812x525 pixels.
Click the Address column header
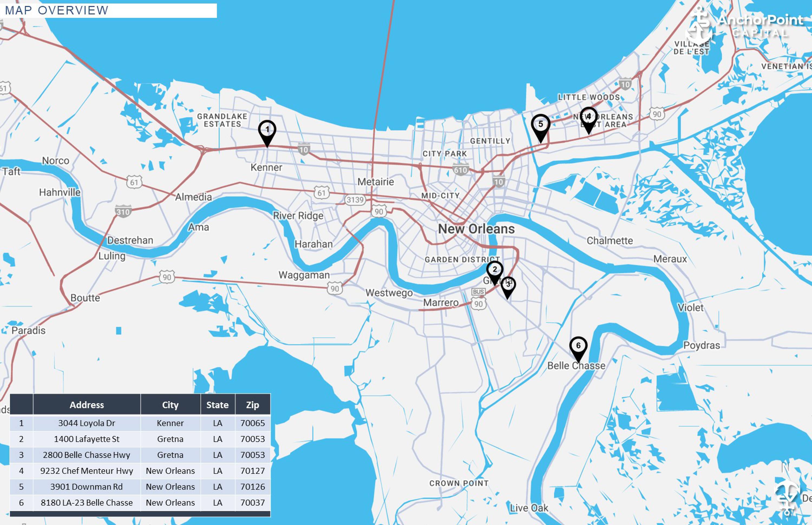pyautogui.click(x=87, y=405)
